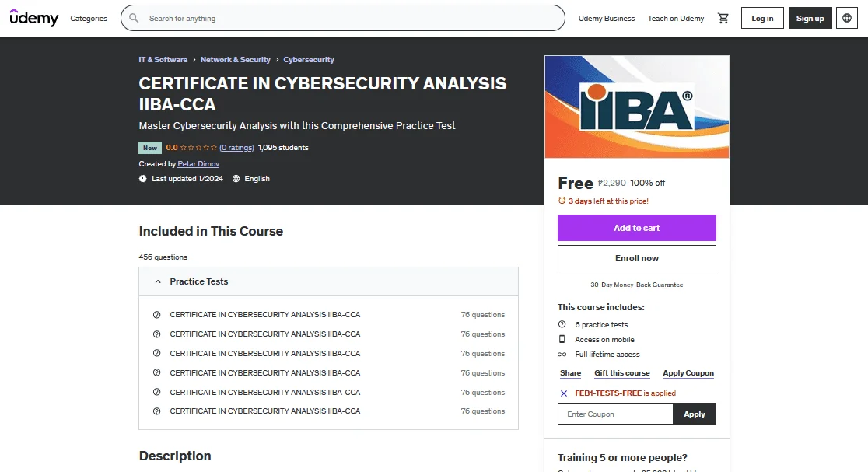Click the 6 practice tests question icon

pos(562,324)
